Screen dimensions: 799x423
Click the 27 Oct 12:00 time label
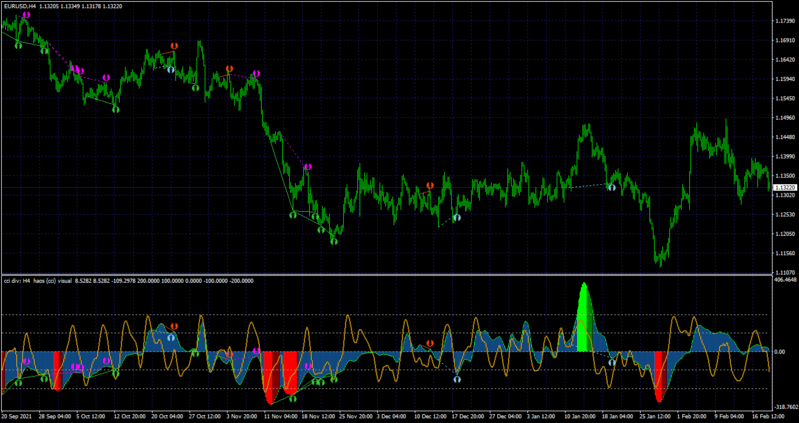[204, 416]
